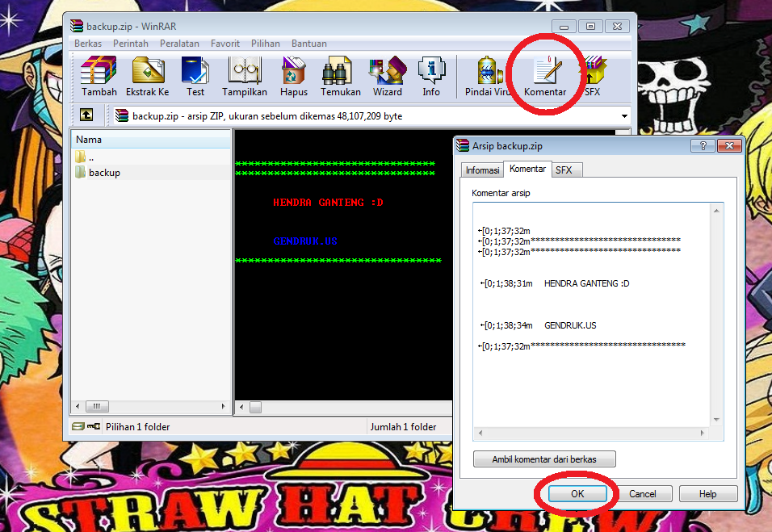Select the Komentar tab in dialog
This screenshot has height=532, width=772.
click(x=527, y=169)
